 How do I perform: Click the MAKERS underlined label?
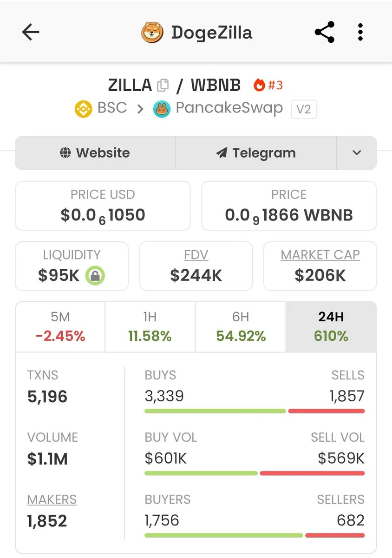(52, 499)
